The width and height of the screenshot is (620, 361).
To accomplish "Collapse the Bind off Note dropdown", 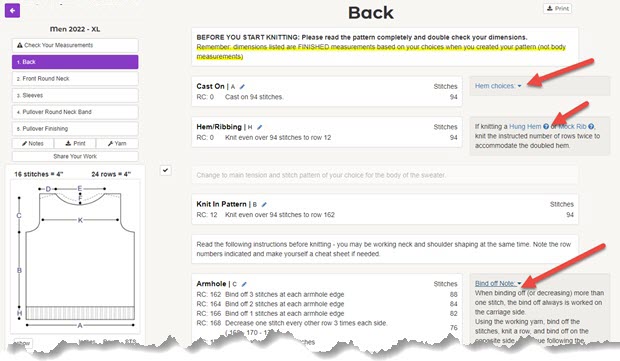I will click(x=498, y=284).
